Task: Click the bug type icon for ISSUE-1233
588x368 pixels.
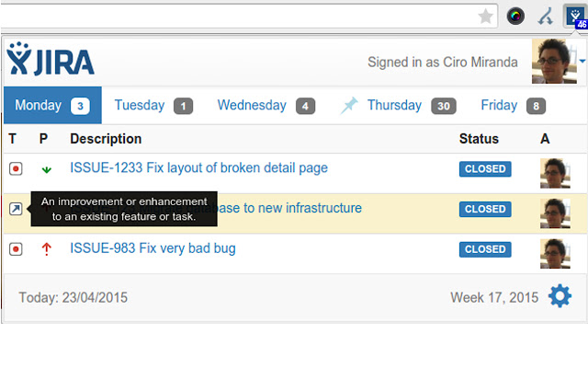Action: pos(16,168)
